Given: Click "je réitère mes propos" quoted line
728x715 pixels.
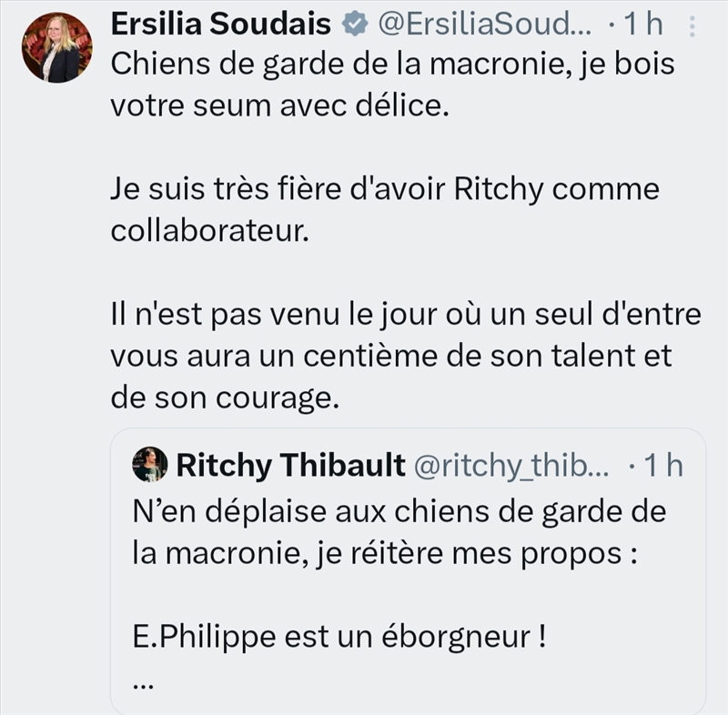Looking at the screenshot, I should click(382, 551).
